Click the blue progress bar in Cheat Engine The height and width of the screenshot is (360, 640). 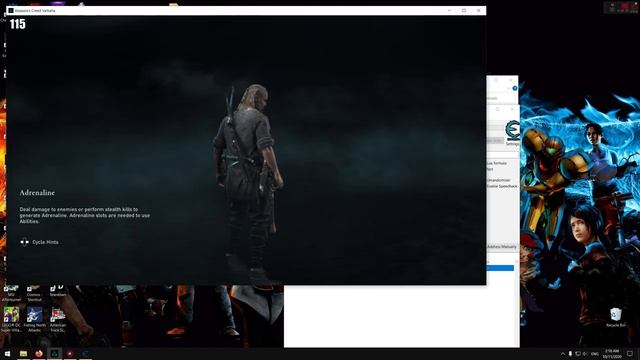pos(500,268)
